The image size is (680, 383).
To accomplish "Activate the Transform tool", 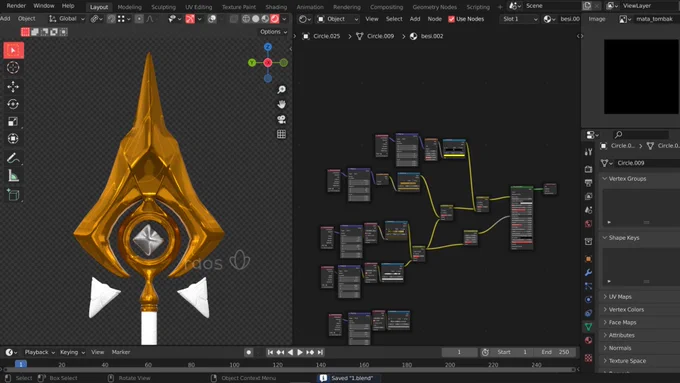I will [13, 139].
